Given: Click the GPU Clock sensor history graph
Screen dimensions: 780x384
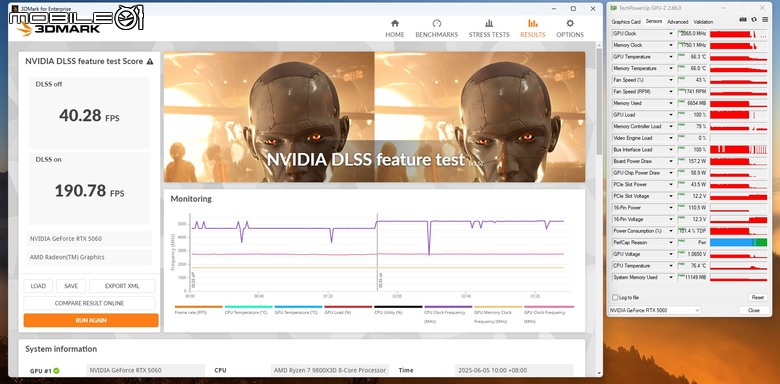Looking at the screenshot, I should pyautogui.click(x=739, y=34).
